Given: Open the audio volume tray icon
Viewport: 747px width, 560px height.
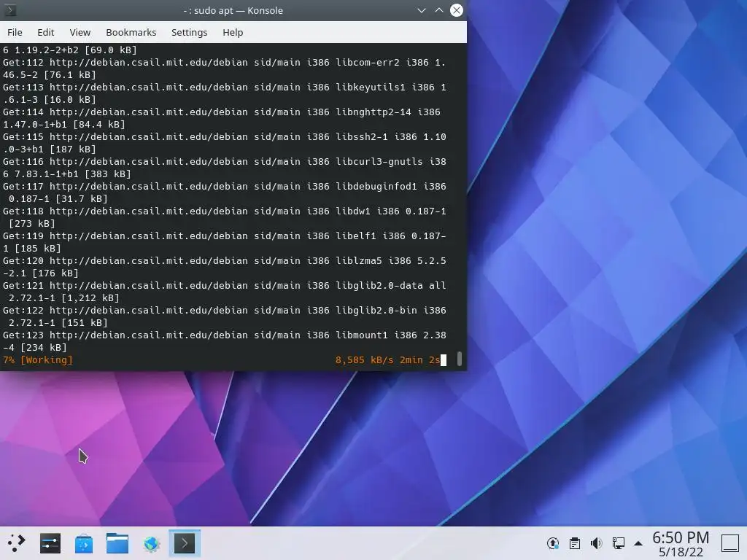Looking at the screenshot, I should (596, 543).
